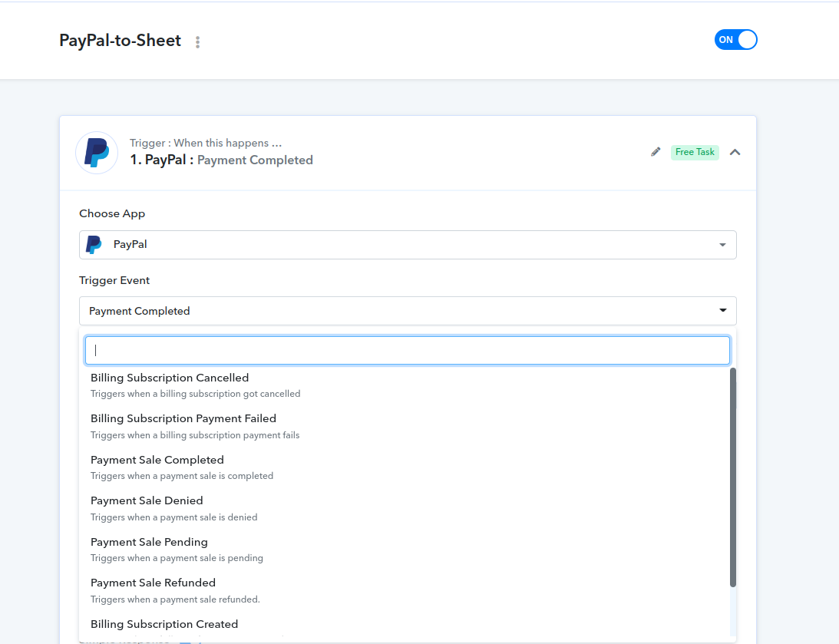Click the 1. PayPal : Payment Completed heading
Image resolution: width=839 pixels, height=644 pixels.
222,160
